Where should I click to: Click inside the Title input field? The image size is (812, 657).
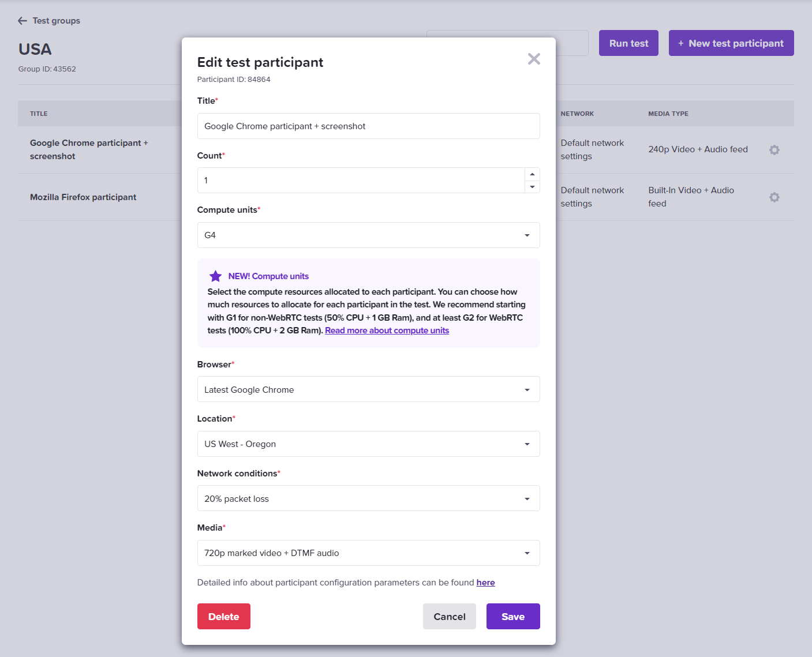coord(368,126)
